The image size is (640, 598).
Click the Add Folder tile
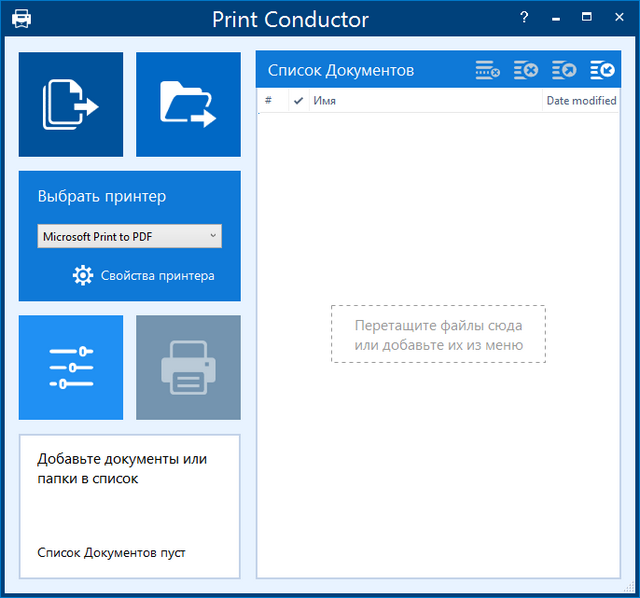pyautogui.click(x=188, y=104)
